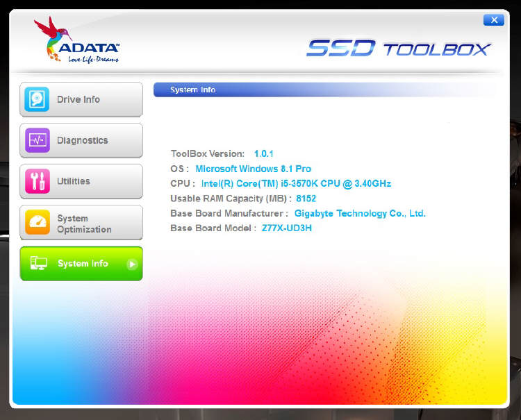Click the orange System Optimization gauge icon

38,222
